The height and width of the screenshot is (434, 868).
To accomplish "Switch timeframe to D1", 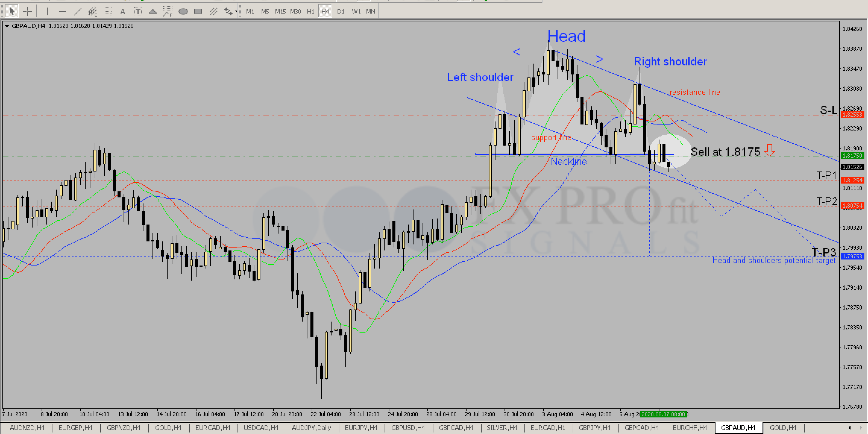I will coord(341,11).
